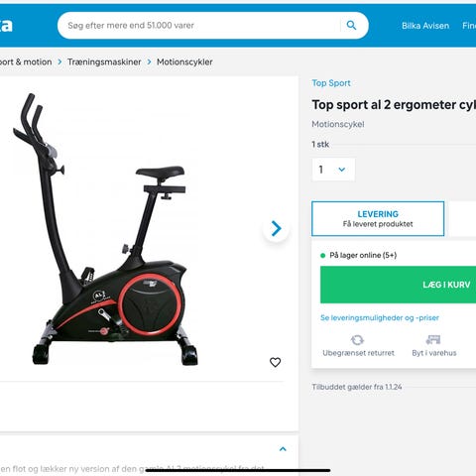Add to cart with LÆG I KURV

pyautogui.click(x=399, y=285)
